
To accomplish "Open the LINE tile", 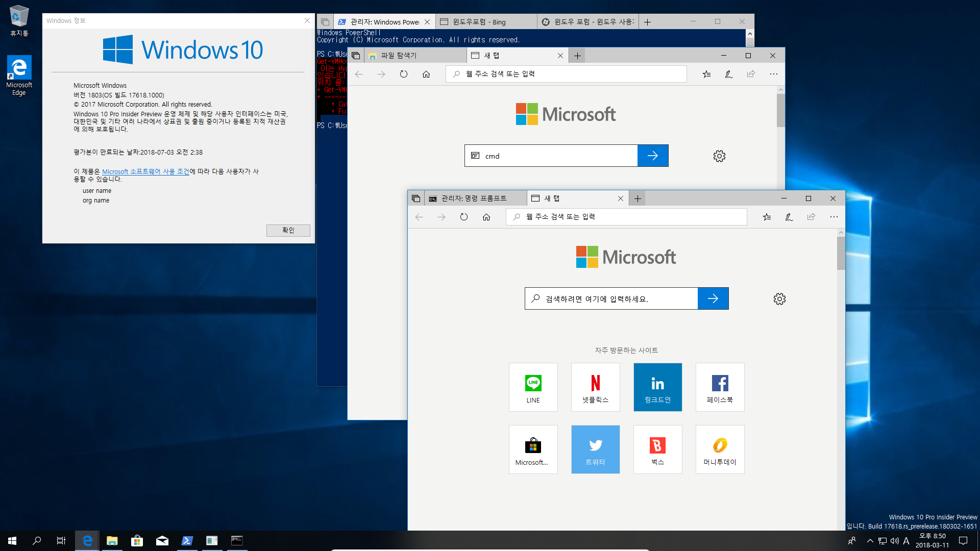I will coord(533,387).
